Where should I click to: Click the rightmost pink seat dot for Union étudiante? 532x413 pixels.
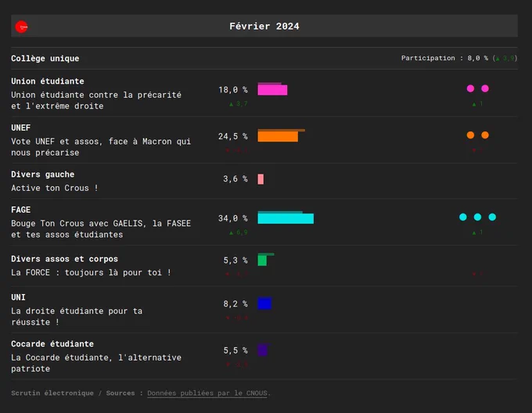tap(485, 88)
